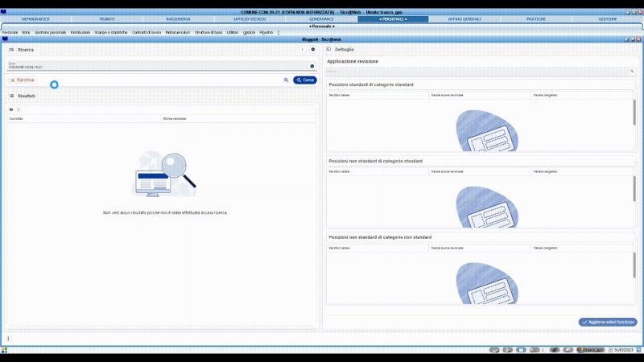Viewport: 644px width, 362px height.
Task: Click the user badge in status bar
Action: 591,350
